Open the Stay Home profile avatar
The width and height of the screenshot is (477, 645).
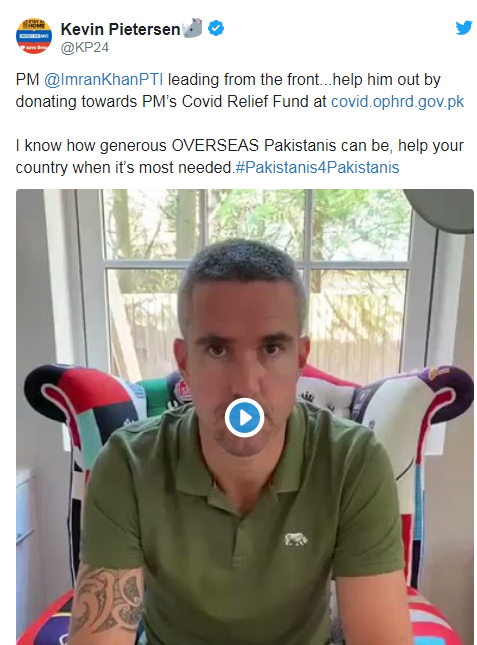(34, 36)
